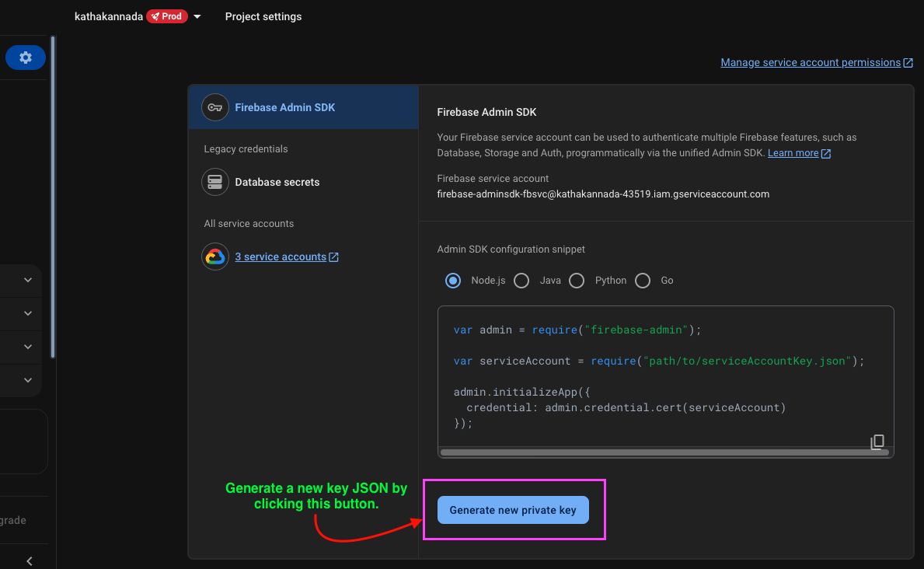Click the admin.initializeApp code line

pyautogui.click(x=521, y=392)
